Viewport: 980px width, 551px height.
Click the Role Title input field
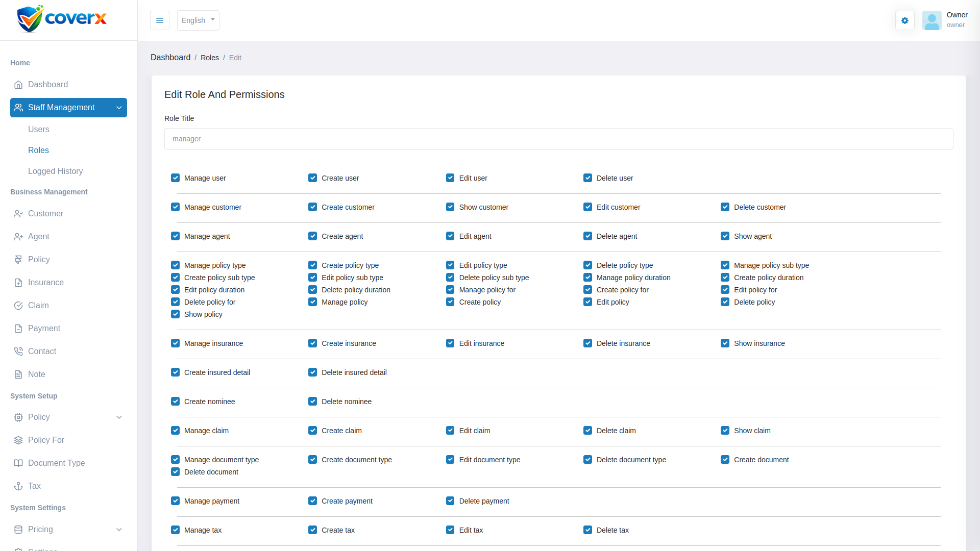point(558,139)
